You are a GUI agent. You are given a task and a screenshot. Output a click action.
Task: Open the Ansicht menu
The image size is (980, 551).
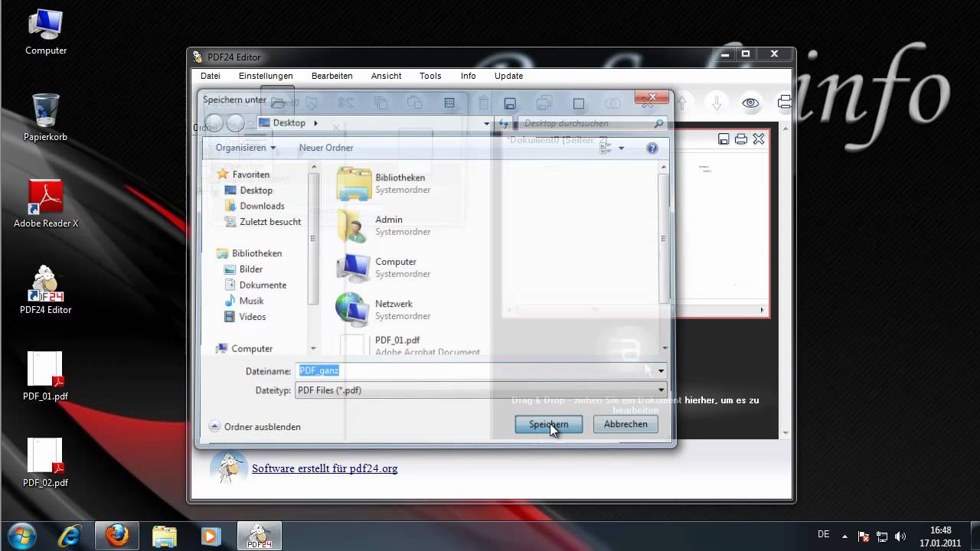pyautogui.click(x=386, y=76)
